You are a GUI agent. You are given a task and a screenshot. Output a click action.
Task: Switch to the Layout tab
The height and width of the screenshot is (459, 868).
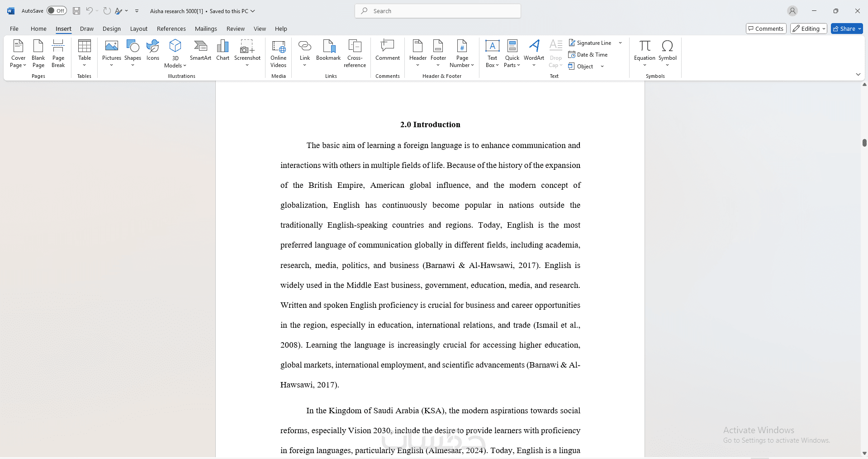point(139,29)
